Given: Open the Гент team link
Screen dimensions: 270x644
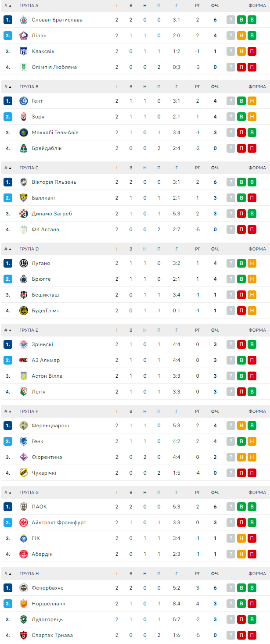Looking at the screenshot, I should click(x=37, y=101).
